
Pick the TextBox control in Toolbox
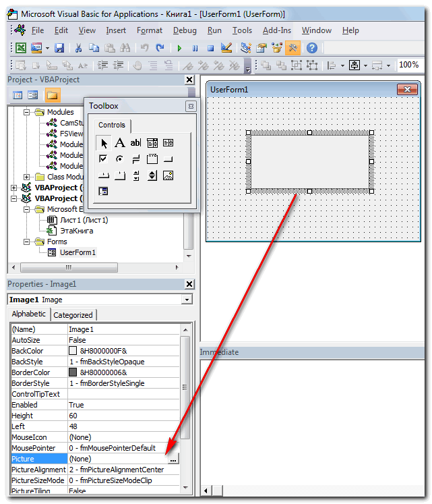coord(135,143)
